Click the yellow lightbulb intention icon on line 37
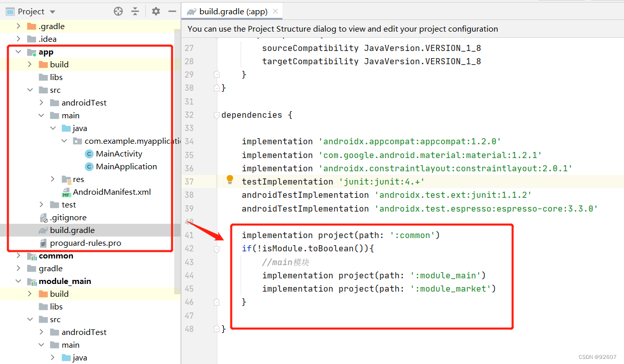Image resolution: width=624 pixels, height=364 pixels. [x=230, y=179]
